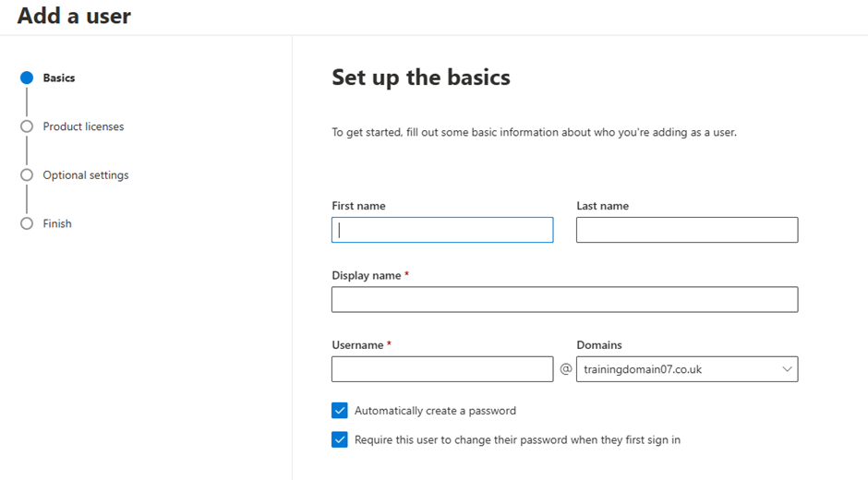Viewport: 868px width, 480px height.
Task: Go to the Product licenses step
Action: tap(84, 126)
